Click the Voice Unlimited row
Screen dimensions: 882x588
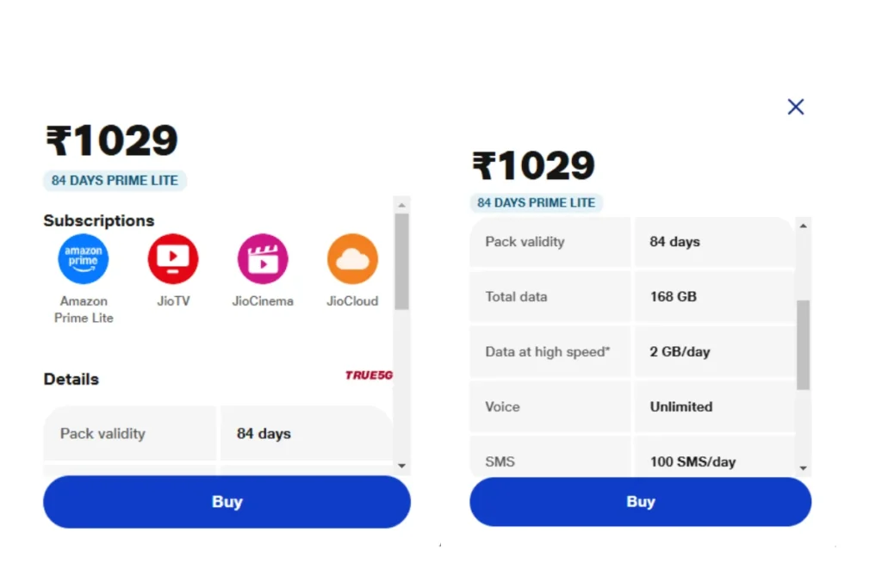pos(632,406)
